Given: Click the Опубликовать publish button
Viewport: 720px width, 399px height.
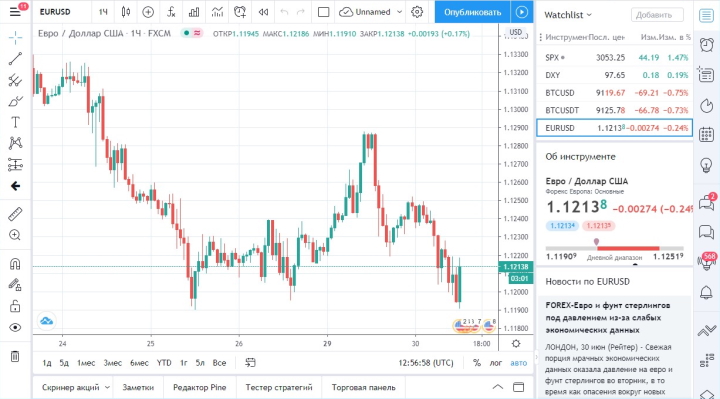Looking at the screenshot, I should tap(472, 12).
